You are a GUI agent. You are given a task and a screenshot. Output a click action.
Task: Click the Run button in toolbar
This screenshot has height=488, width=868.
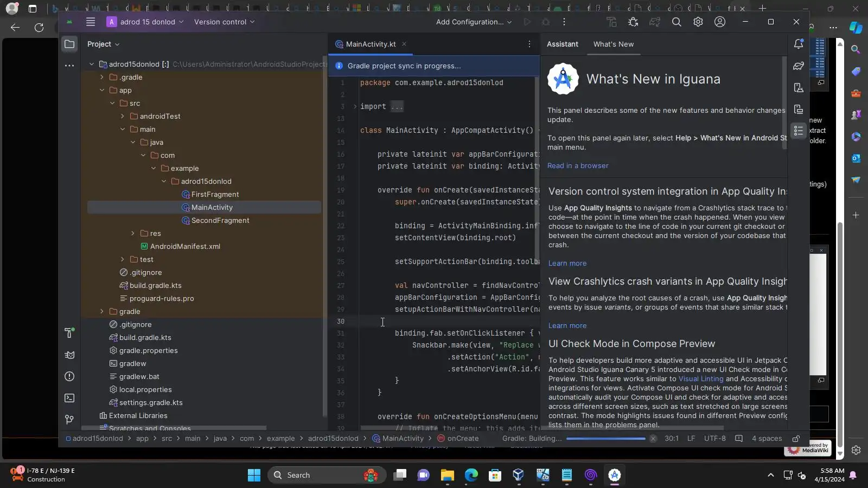(527, 22)
